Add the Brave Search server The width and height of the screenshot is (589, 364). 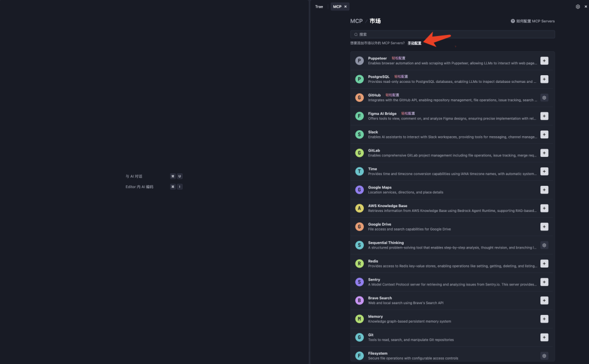click(x=544, y=300)
